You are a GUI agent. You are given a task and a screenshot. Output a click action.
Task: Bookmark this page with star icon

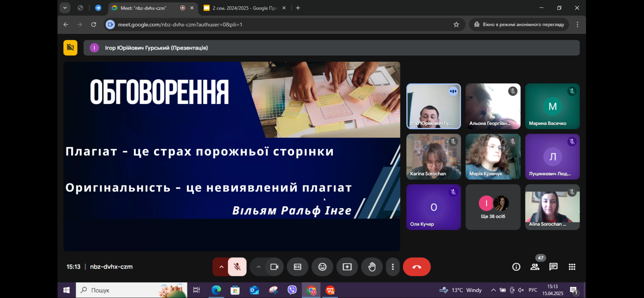pos(456,24)
